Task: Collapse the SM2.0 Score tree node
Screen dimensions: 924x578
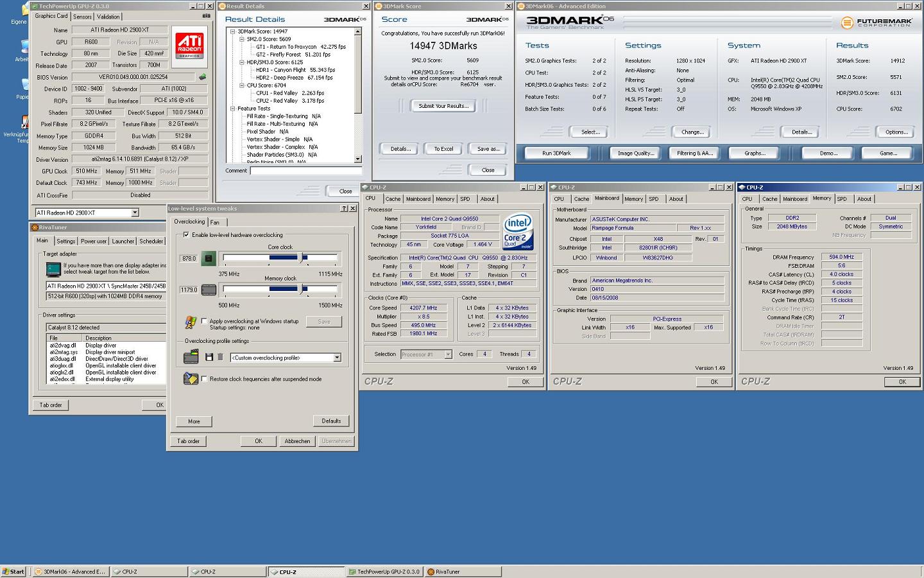Action: coord(242,39)
